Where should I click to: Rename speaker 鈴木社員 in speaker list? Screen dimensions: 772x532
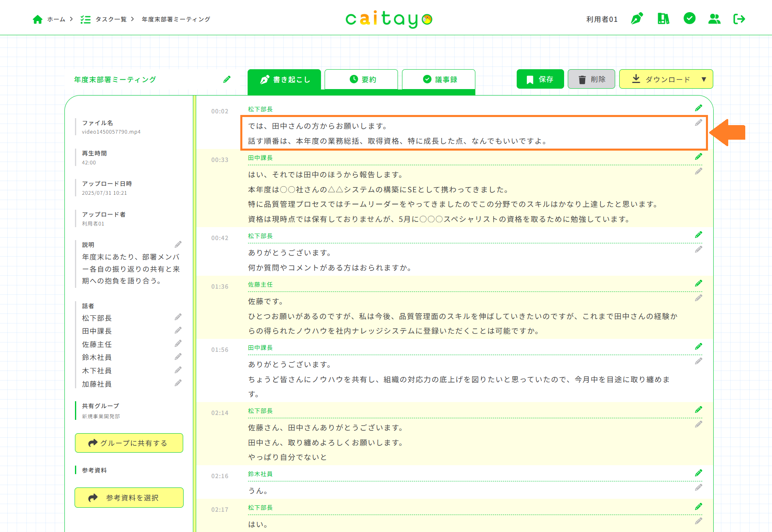(x=178, y=357)
